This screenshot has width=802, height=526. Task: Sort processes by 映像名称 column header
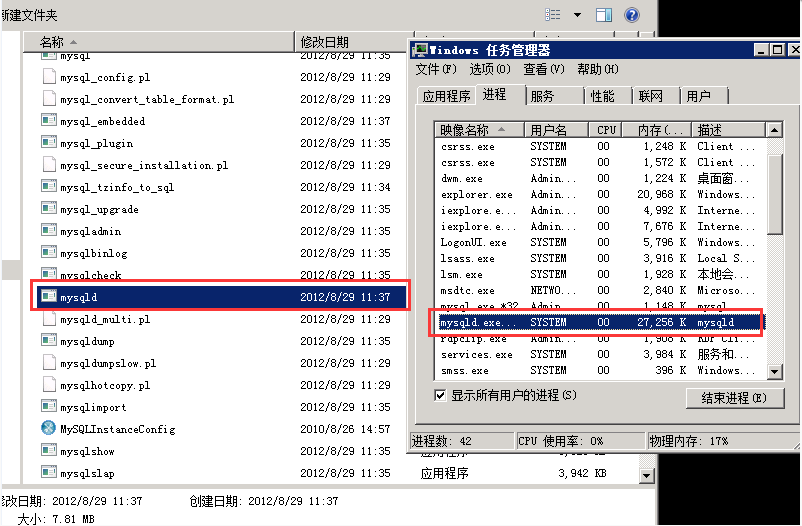click(x=479, y=130)
